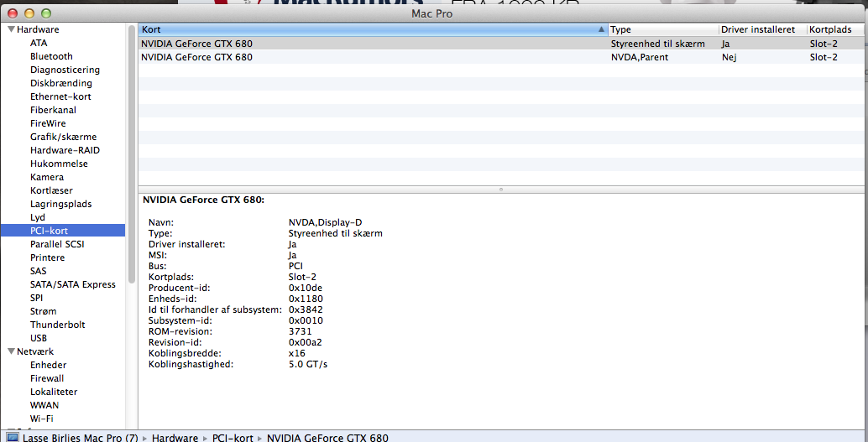Image resolution: width=868 pixels, height=442 pixels.
Task: Go to Lasse Birlies Mac Pro in path bar
Action: 81,438
